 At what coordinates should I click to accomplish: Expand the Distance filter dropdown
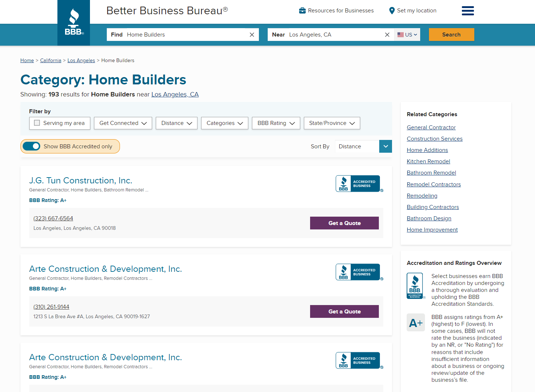click(x=177, y=123)
